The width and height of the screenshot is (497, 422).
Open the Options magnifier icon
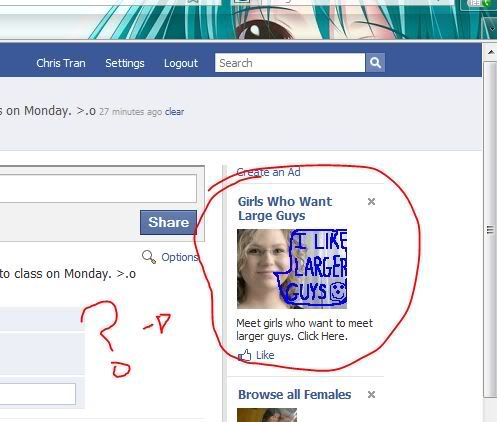(x=149, y=257)
